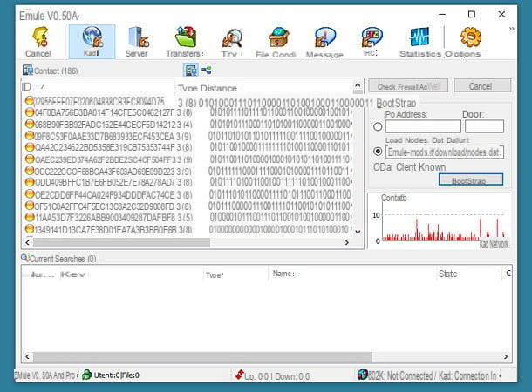532x392 pixels.
Task: Select contact row 11AA53D7F3226ABB9003409287DAFBF8
Action: [x=188, y=217]
